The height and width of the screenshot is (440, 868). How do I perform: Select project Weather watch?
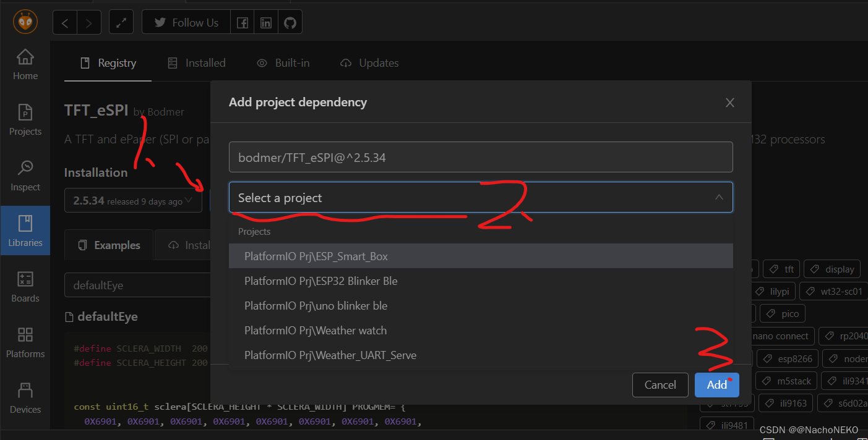(481, 331)
